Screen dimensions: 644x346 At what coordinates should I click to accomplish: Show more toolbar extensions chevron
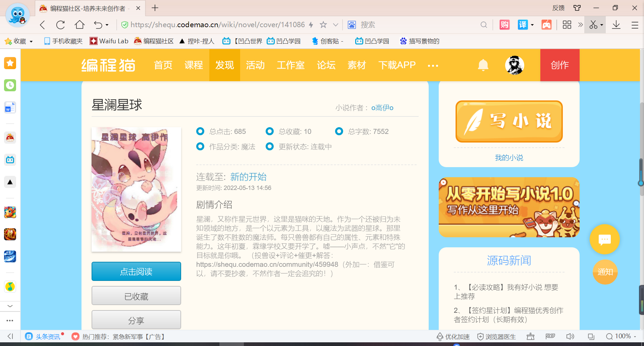click(x=580, y=24)
